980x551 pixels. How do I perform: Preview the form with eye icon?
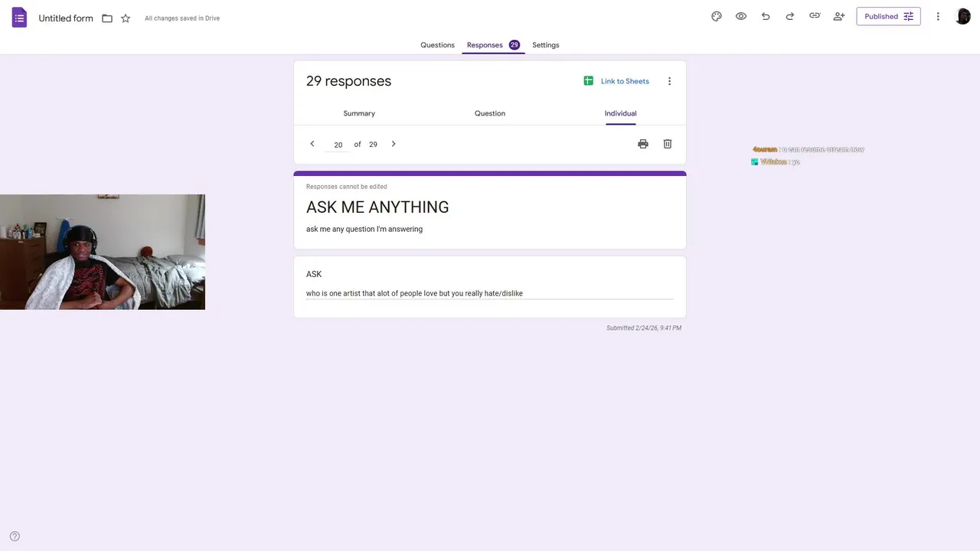point(741,16)
